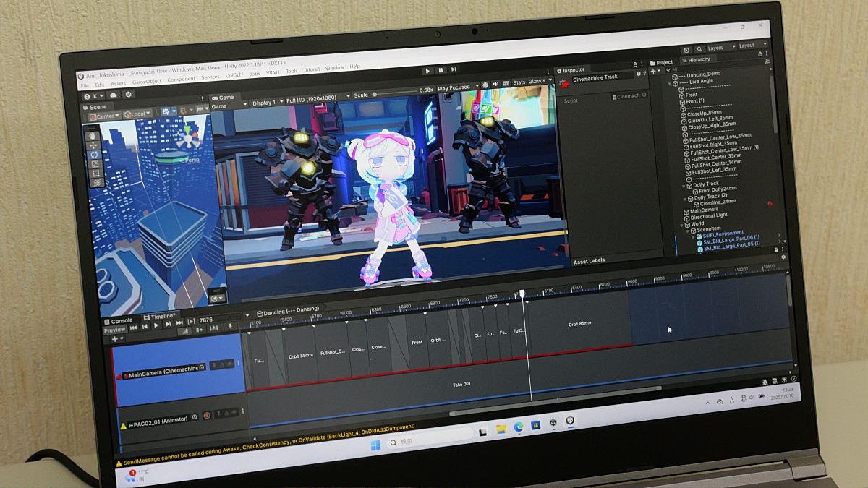Screen dimensions: 868x488
Task: Open the Layers dropdown
Action: (722, 48)
